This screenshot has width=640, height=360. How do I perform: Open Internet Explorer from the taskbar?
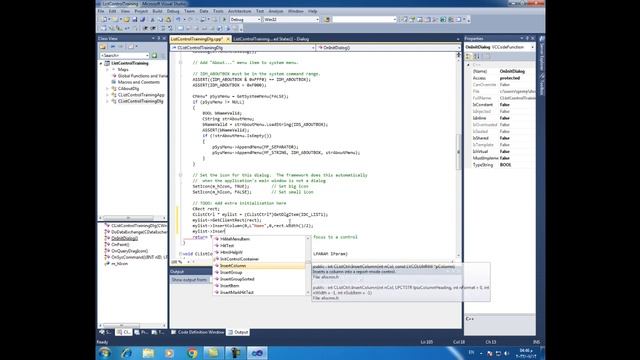[127, 353]
